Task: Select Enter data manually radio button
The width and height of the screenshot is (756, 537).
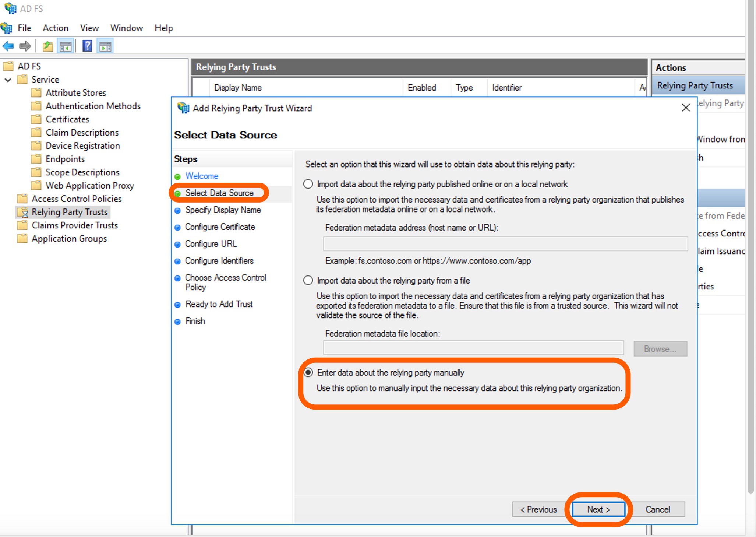Action: [x=308, y=372]
